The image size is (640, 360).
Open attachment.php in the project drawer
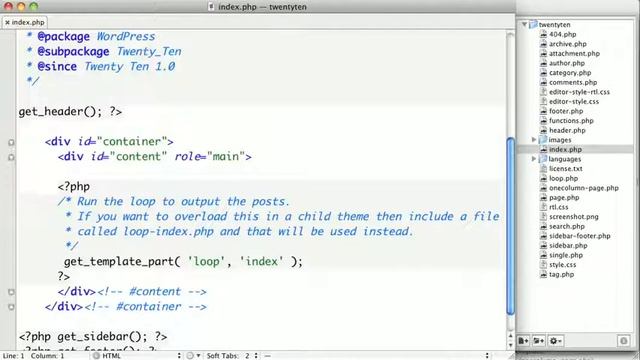(x=574, y=53)
